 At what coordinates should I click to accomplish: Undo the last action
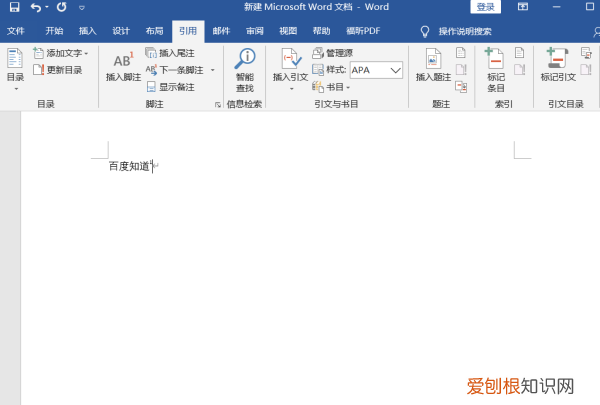[x=36, y=7]
